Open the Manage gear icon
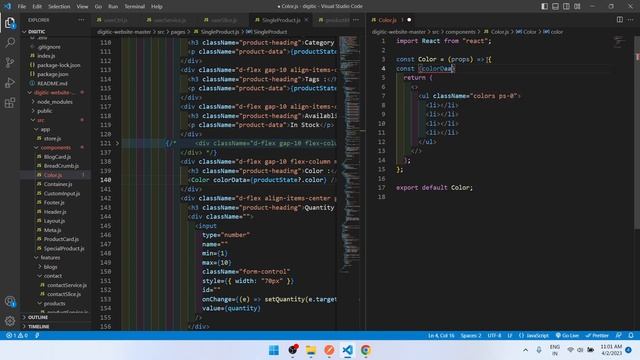This screenshot has height=360, width=640. (10, 321)
